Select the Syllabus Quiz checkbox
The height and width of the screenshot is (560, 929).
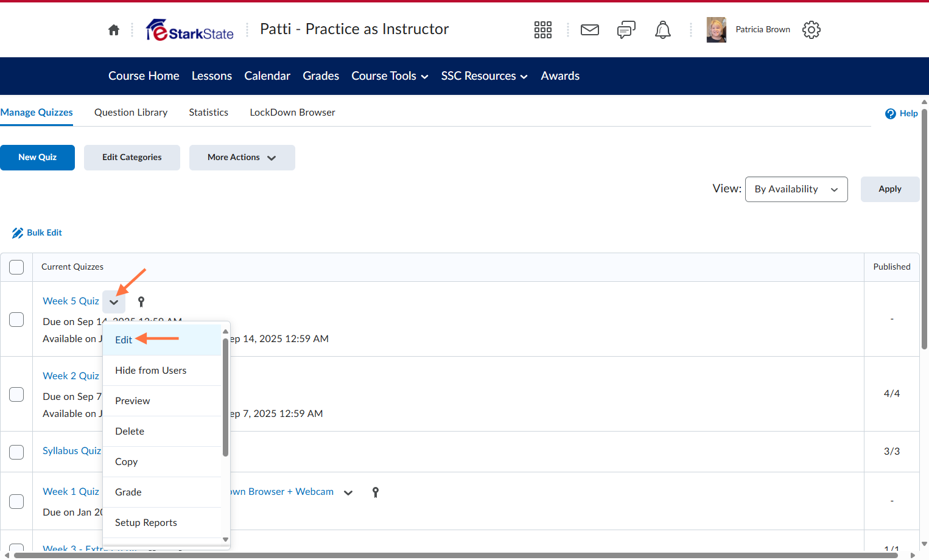point(16,452)
